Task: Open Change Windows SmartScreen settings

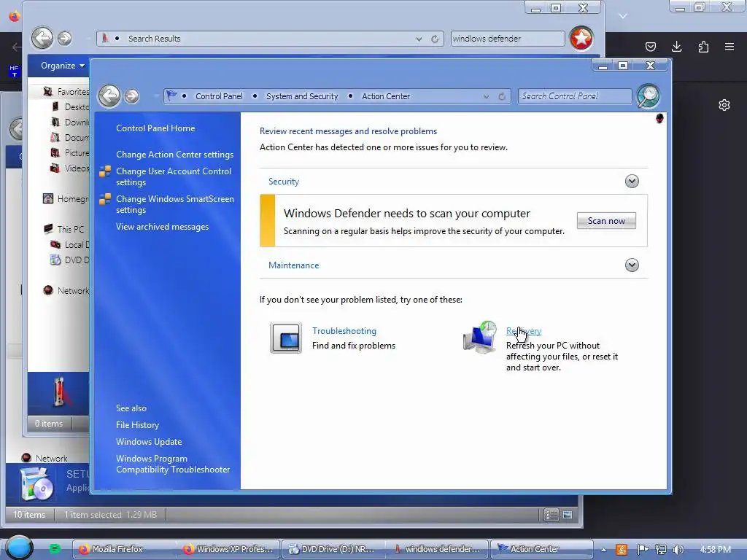Action: (x=175, y=204)
